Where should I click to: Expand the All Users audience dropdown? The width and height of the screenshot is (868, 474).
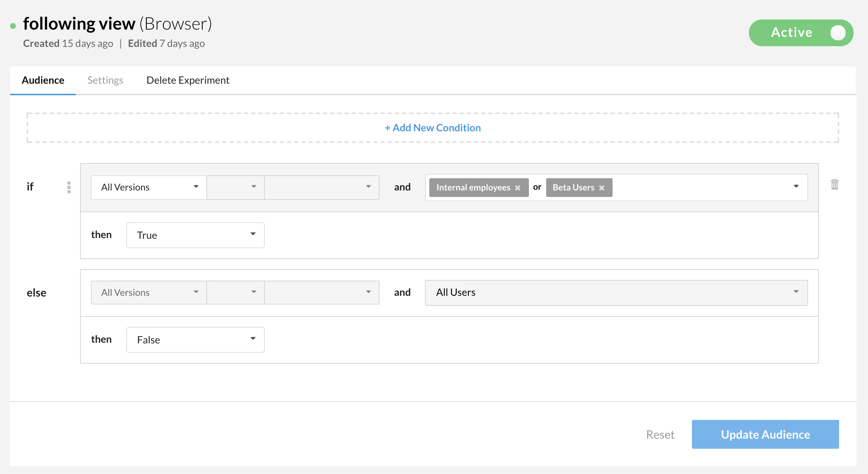click(616, 293)
